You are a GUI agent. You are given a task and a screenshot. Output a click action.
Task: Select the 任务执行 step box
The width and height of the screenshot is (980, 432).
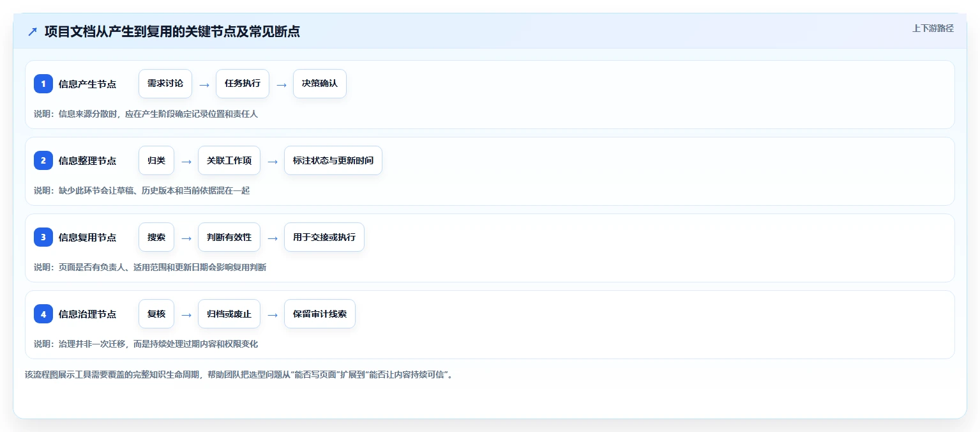tap(243, 84)
